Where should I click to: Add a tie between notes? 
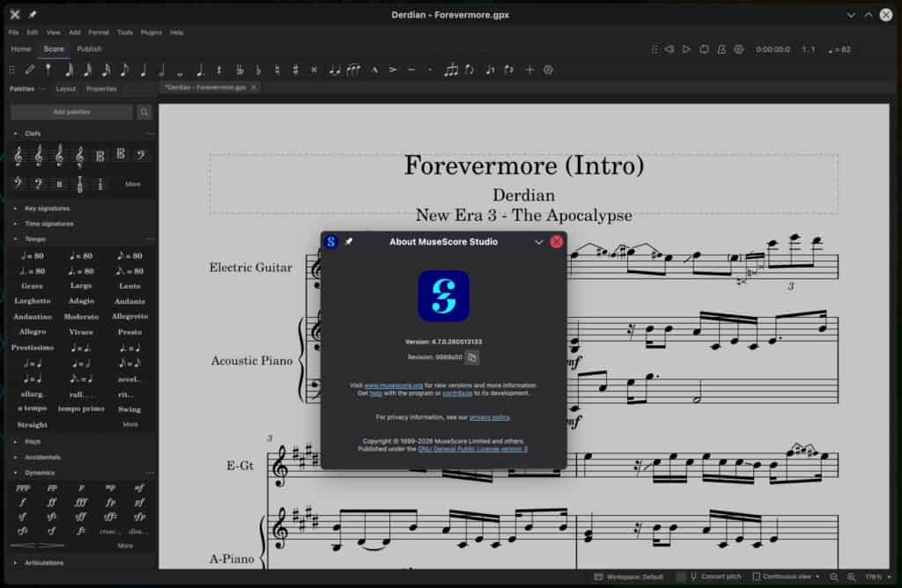(334, 70)
